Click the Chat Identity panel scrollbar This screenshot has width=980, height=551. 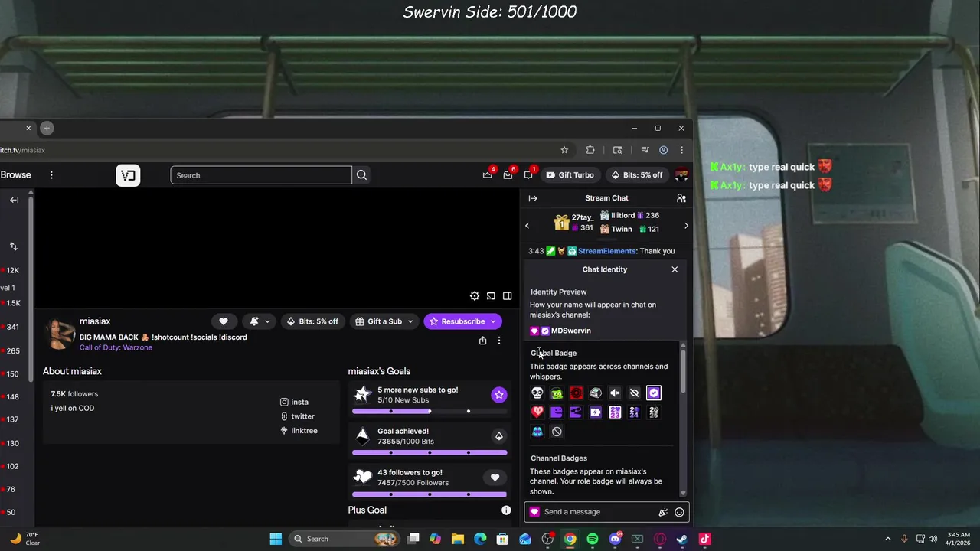(683, 373)
